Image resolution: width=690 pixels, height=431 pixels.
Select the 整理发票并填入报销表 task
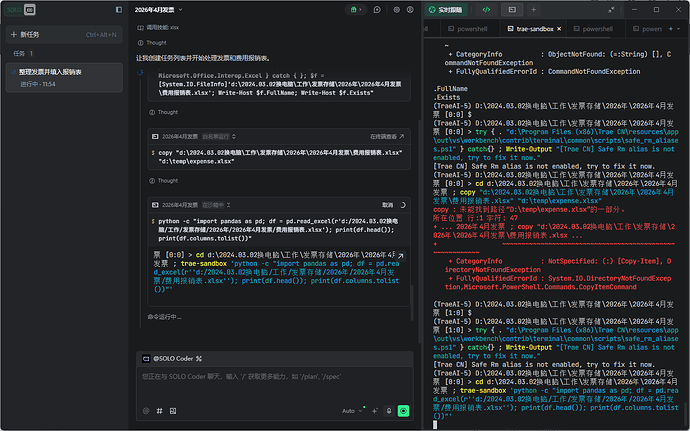coord(50,72)
